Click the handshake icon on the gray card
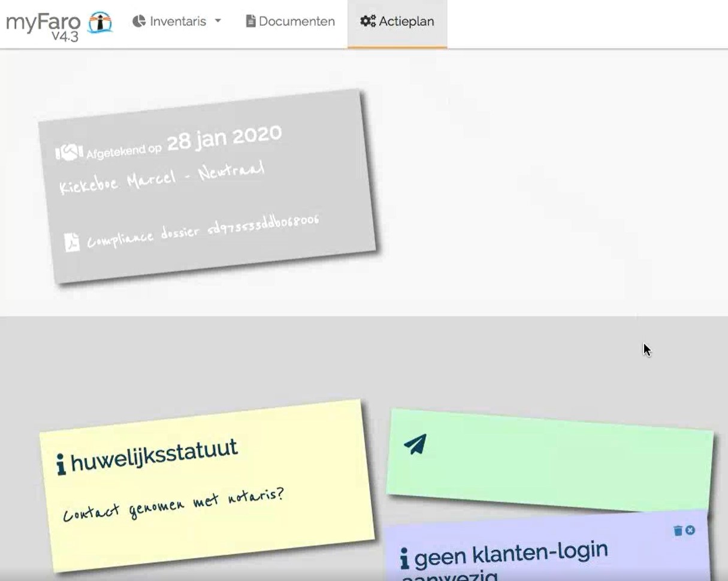Image resolution: width=728 pixels, height=581 pixels. [69, 153]
